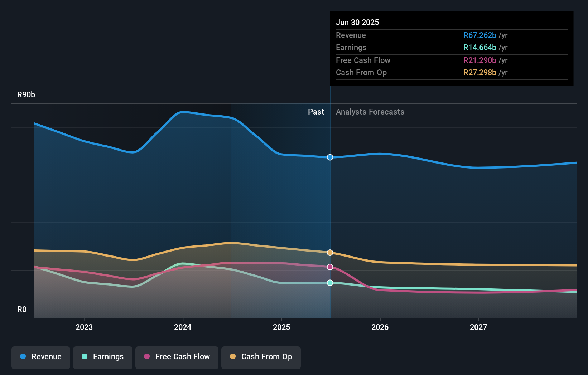588x375 pixels.
Task: Click the pink Free Cash Flow legend dot
Action: tap(146, 357)
